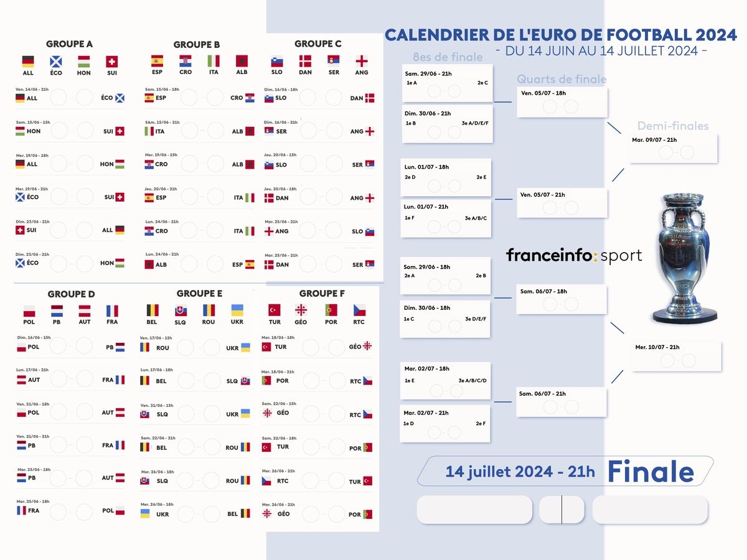Select the Spain flag in Groupe B header
This screenshot has height=560, width=747.
tap(157, 61)
